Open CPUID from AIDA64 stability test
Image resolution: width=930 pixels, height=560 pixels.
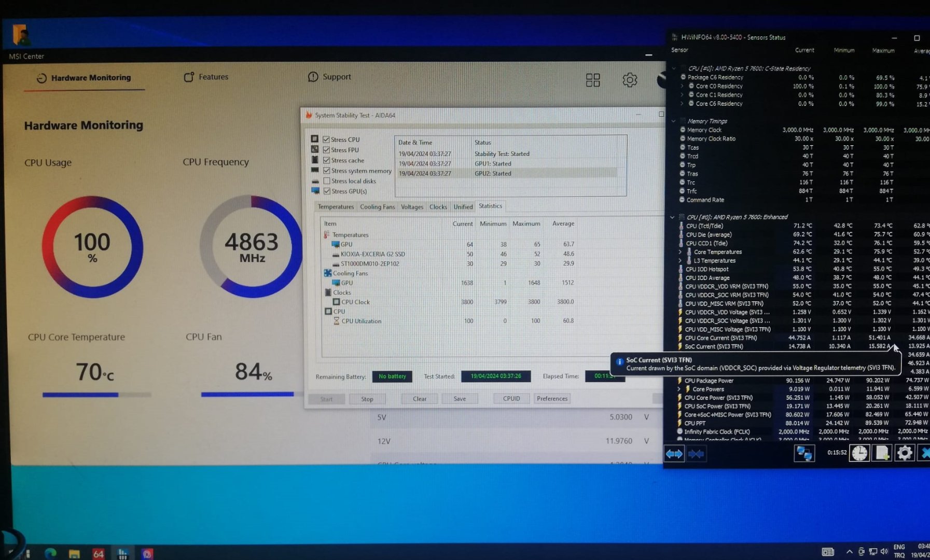[511, 399]
